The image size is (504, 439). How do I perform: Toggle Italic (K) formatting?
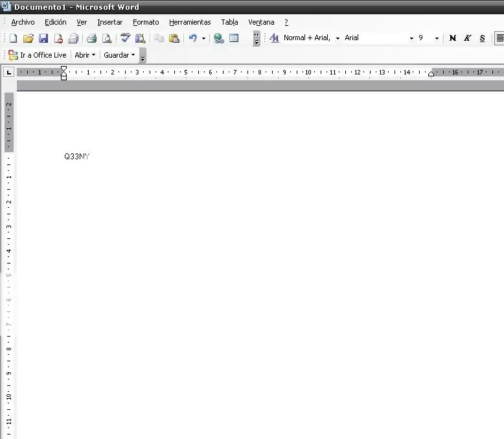tap(467, 38)
